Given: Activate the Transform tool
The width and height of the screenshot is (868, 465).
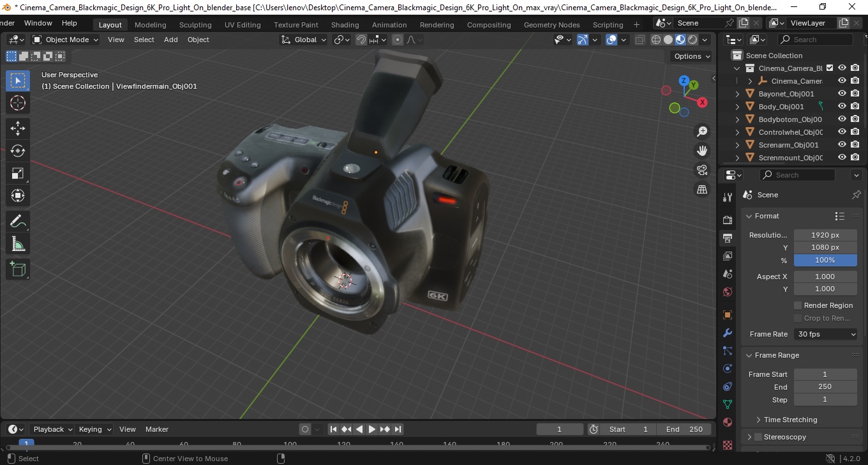Looking at the screenshot, I should (x=18, y=195).
